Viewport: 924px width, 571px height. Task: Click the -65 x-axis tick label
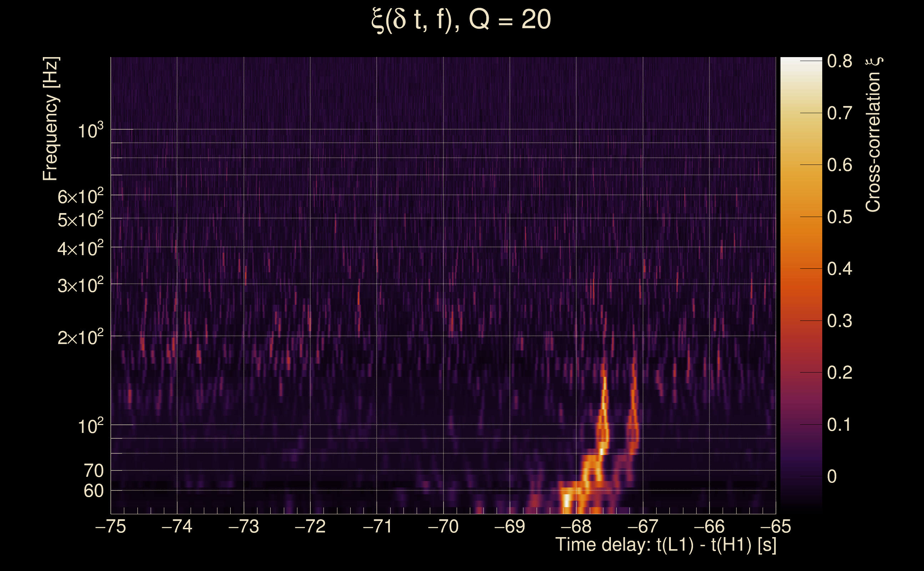click(x=775, y=526)
